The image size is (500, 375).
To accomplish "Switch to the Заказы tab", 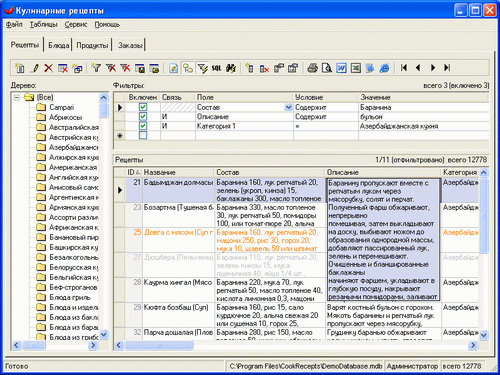I will [130, 45].
